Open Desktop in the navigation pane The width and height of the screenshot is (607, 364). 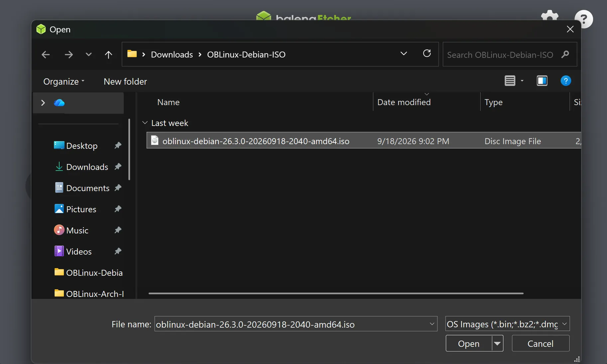click(81, 145)
